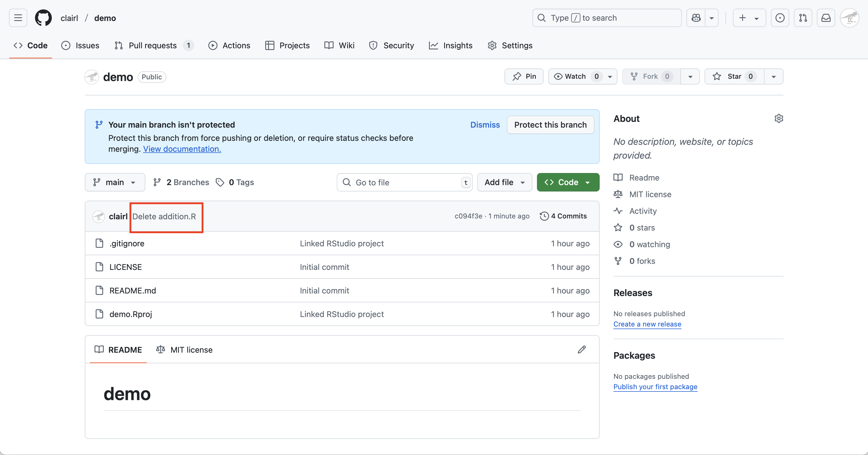
Task: Click the README edit pencil icon
Action: pyautogui.click(x=582, y=350)
